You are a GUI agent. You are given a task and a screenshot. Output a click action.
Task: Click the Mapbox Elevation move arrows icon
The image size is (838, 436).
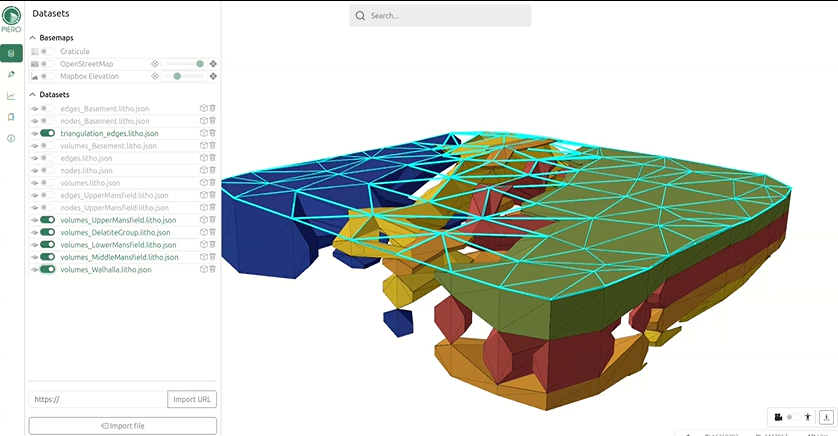coord(213,76)
